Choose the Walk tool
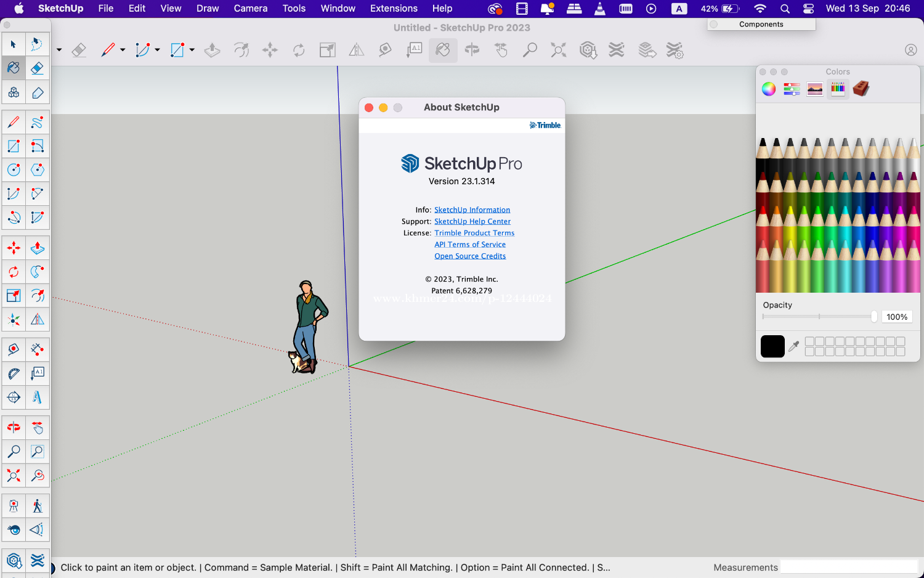This screenshot has height=578, width=924. [37, 506]
